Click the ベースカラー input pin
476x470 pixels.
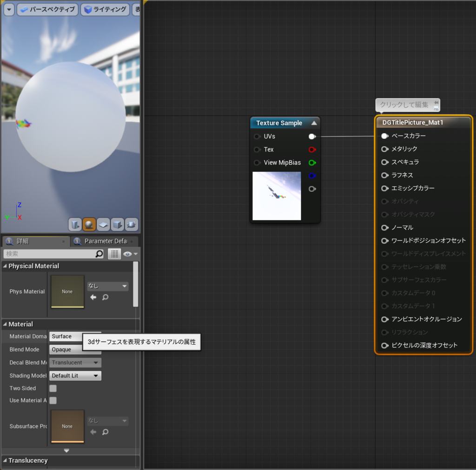pyautogui.click(x=384, y=136)
